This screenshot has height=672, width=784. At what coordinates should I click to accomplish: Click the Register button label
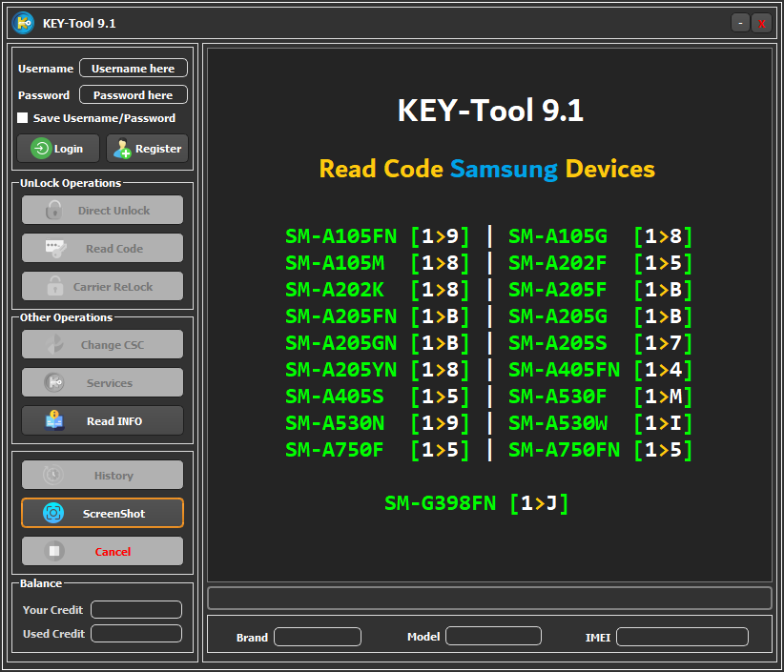(x=158, y=149)
